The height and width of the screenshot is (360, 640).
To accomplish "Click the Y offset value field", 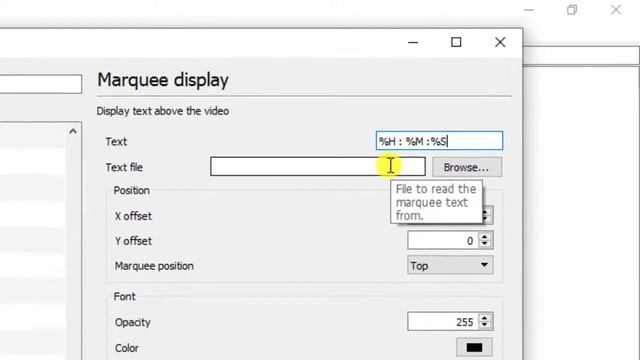I will pyautogui.click(x=442, y=241).
